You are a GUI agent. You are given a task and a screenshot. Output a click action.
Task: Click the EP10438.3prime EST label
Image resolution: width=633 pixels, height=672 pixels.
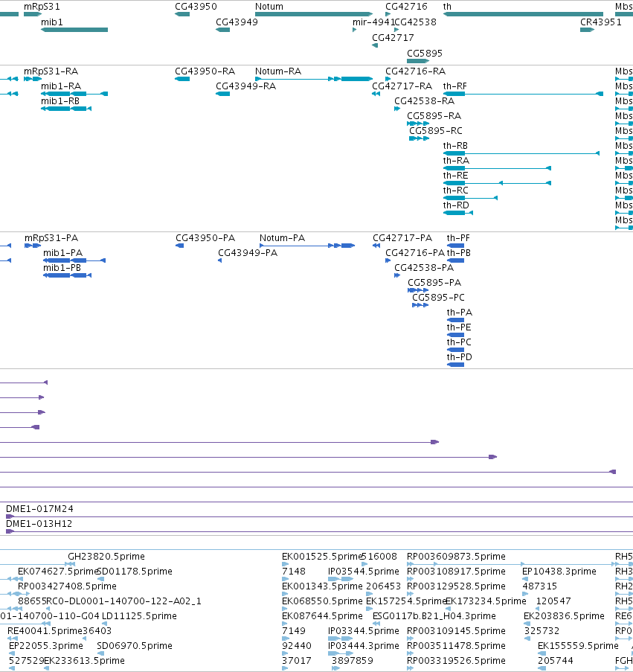[559, 572]
